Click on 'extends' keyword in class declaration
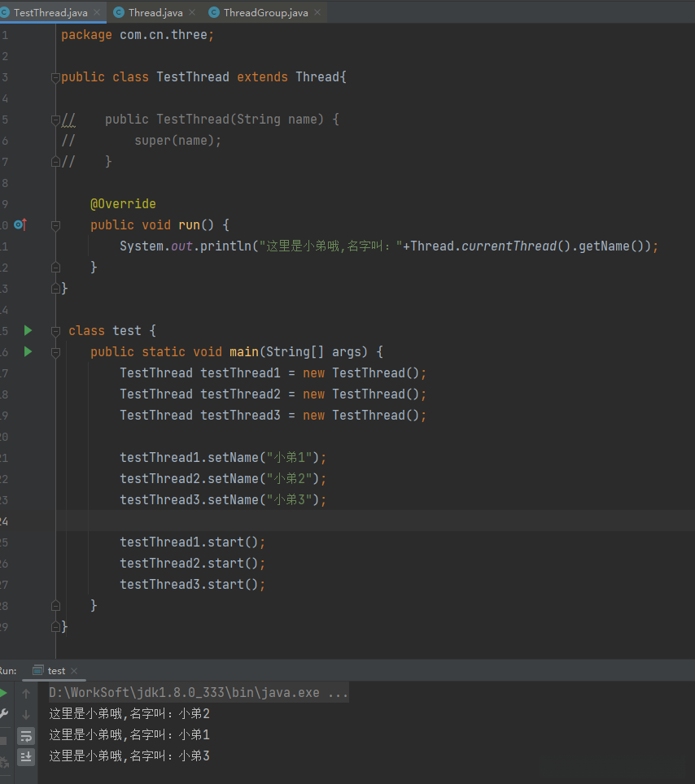Viewport: 695px width, 784px height. point(262,77)
